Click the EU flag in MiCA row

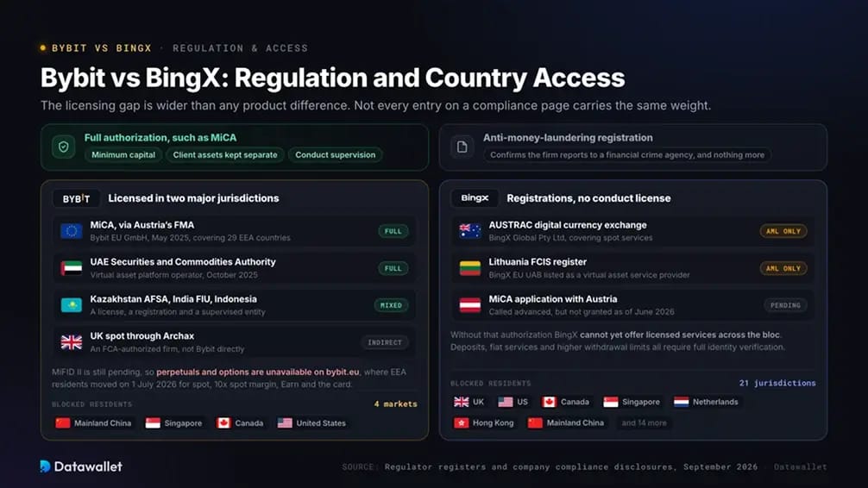[72, 231]
